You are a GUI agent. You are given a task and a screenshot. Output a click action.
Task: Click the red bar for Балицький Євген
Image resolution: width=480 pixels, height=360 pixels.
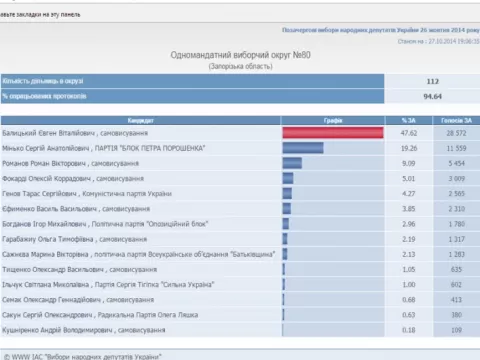(x=333, y=133)
